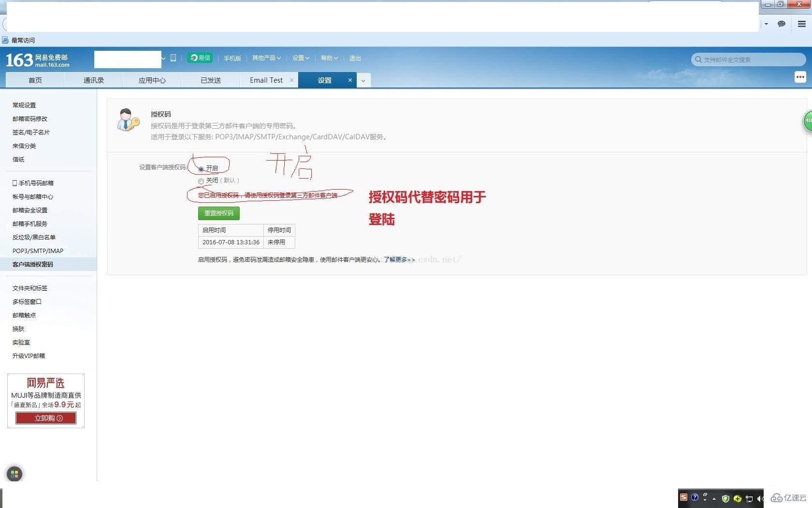Switch to the Email Test tab

click(266, 80)
